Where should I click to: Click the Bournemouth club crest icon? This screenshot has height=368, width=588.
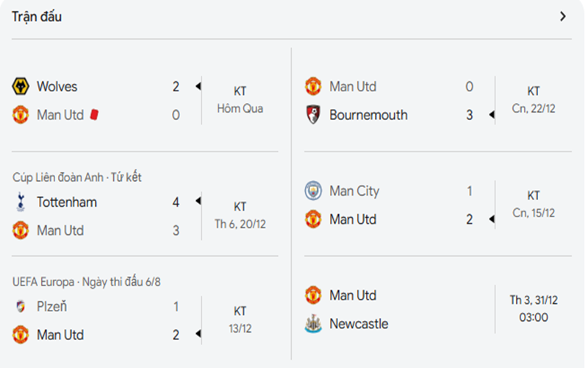314,115
